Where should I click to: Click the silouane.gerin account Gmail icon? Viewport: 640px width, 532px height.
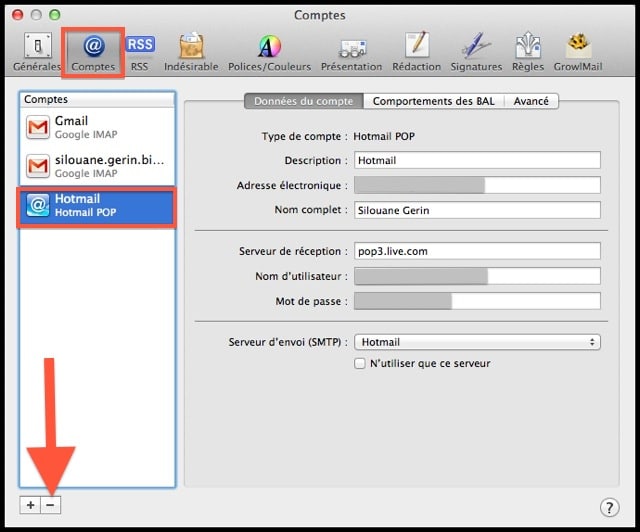pos(38,166)
